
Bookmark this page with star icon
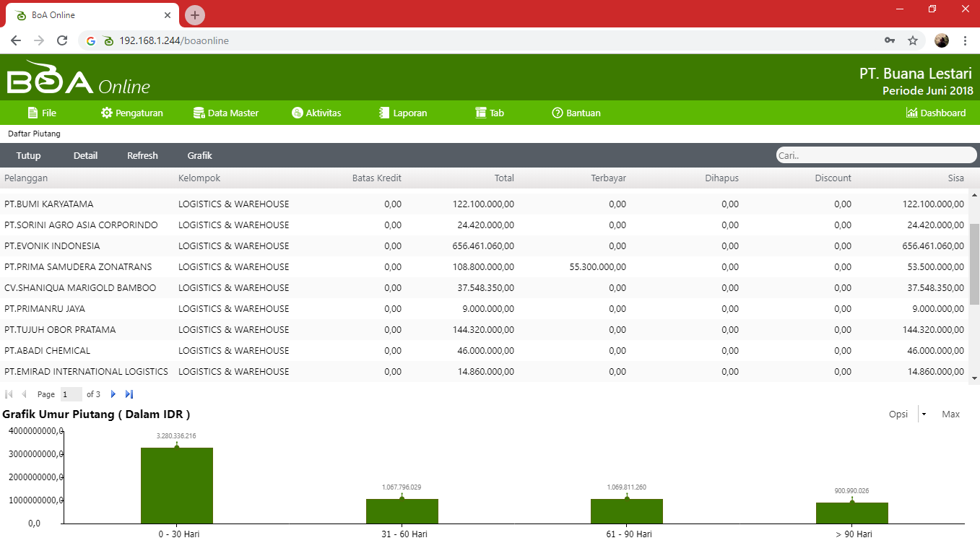[913, 41]
